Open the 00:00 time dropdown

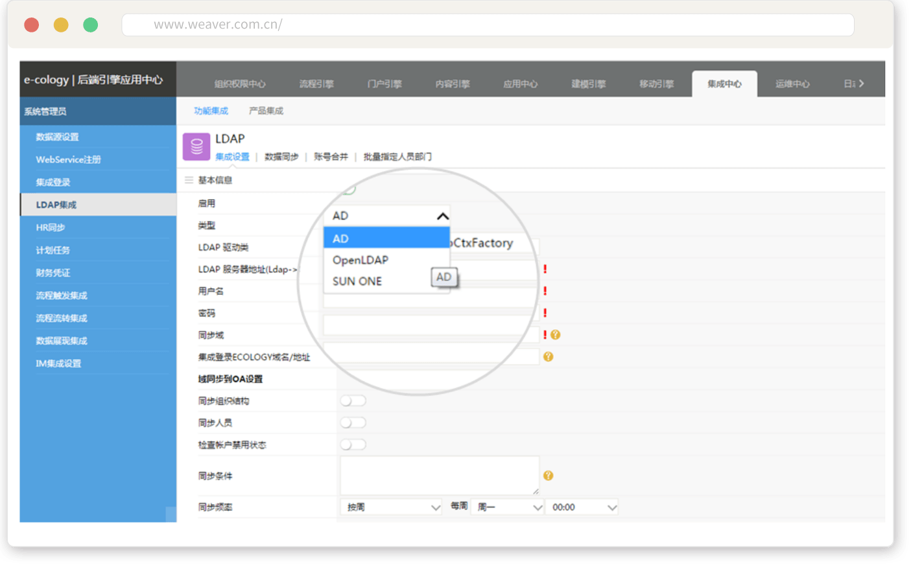(582, 507)
